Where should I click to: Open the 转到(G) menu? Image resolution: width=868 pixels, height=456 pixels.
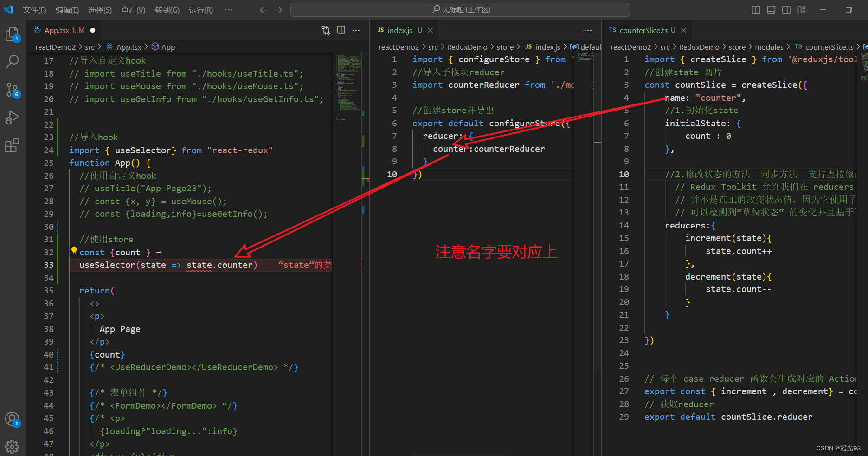coord(167,10)
